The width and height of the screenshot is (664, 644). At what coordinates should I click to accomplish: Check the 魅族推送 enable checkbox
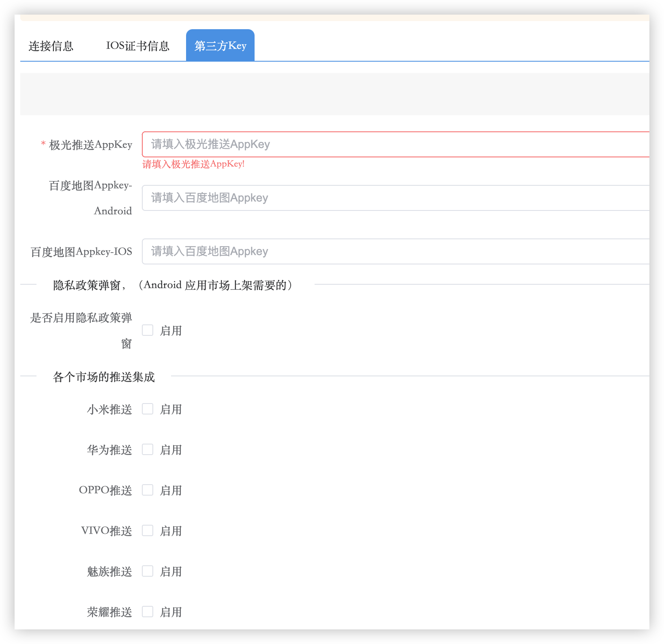pos(148,571)
